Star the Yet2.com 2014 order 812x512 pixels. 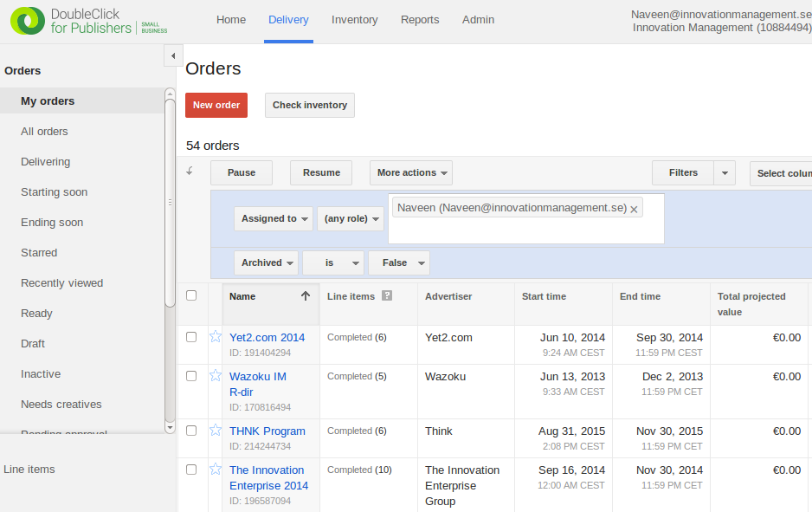click(x=216, y=337)
